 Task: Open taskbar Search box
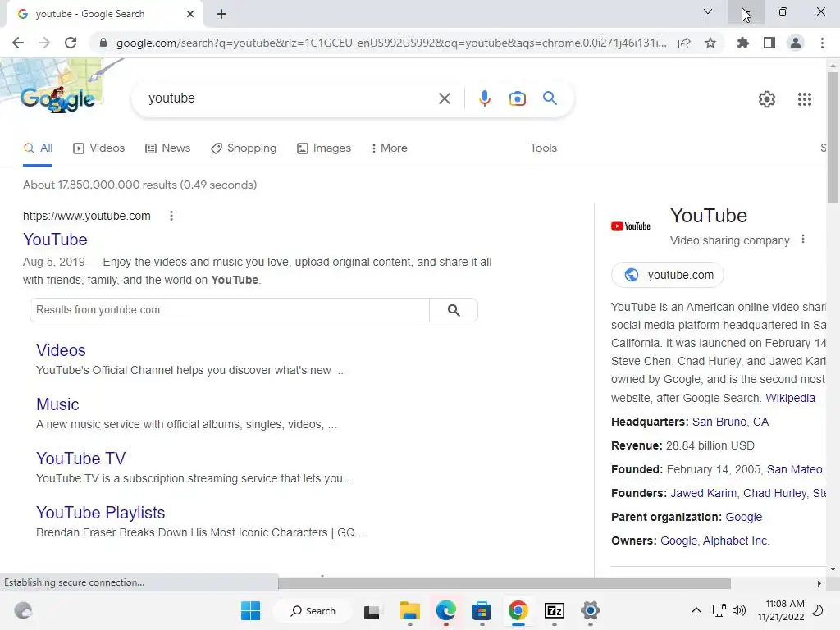[x=313, y=610]
